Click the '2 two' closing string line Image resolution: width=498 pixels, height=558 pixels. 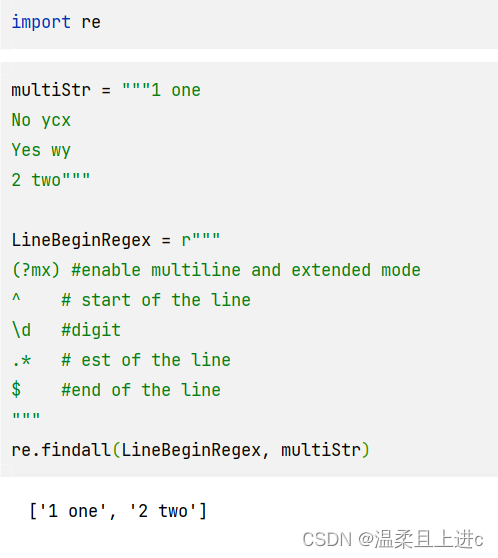point(51,180)
